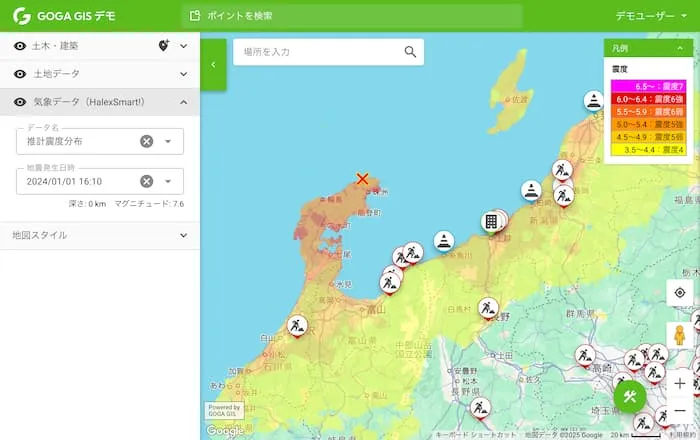700x440 pixels.
Task: Click the red X epicenter marker
Action: coord(362,179)
